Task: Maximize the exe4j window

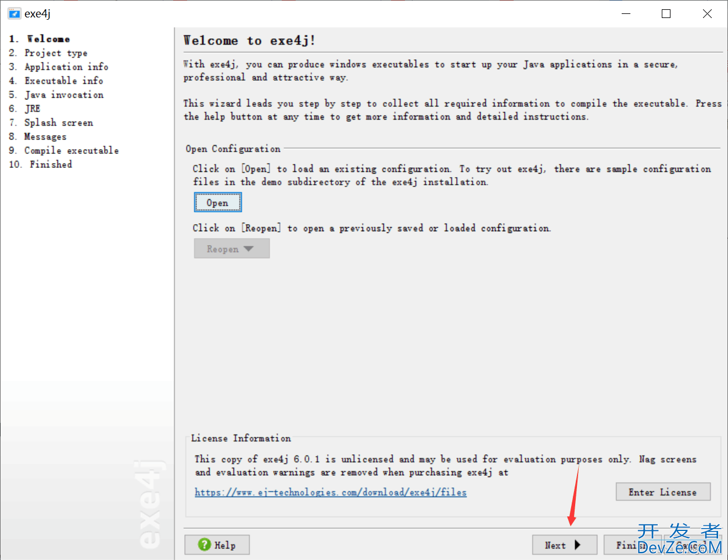Action: 666,13
